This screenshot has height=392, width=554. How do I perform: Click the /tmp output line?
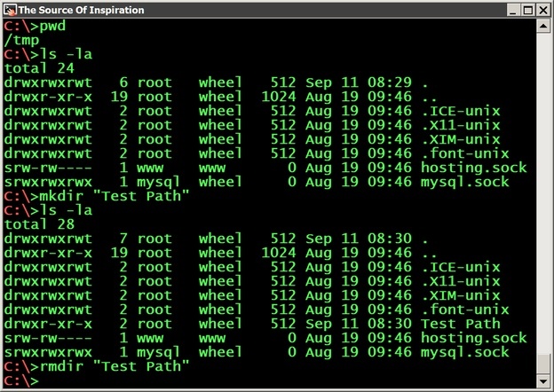(x=21, y=40)
